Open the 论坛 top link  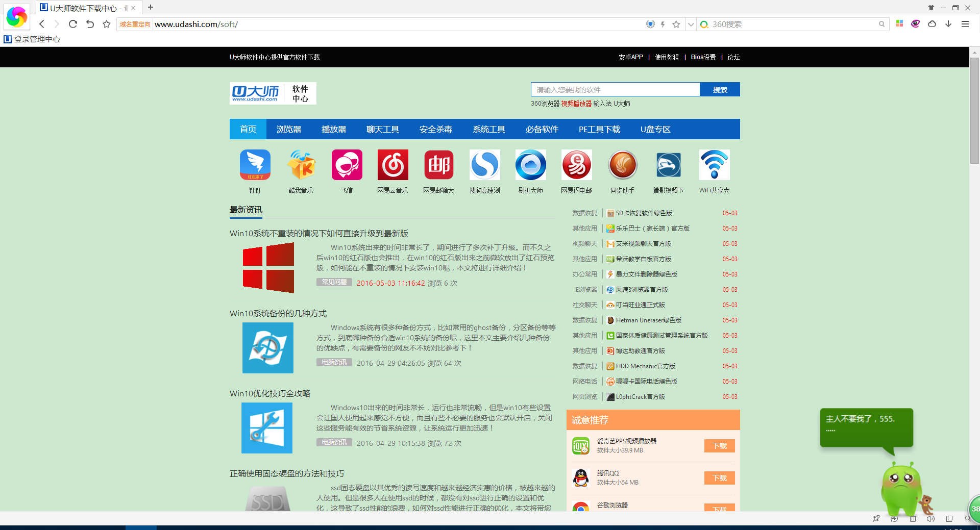[733, 57]
